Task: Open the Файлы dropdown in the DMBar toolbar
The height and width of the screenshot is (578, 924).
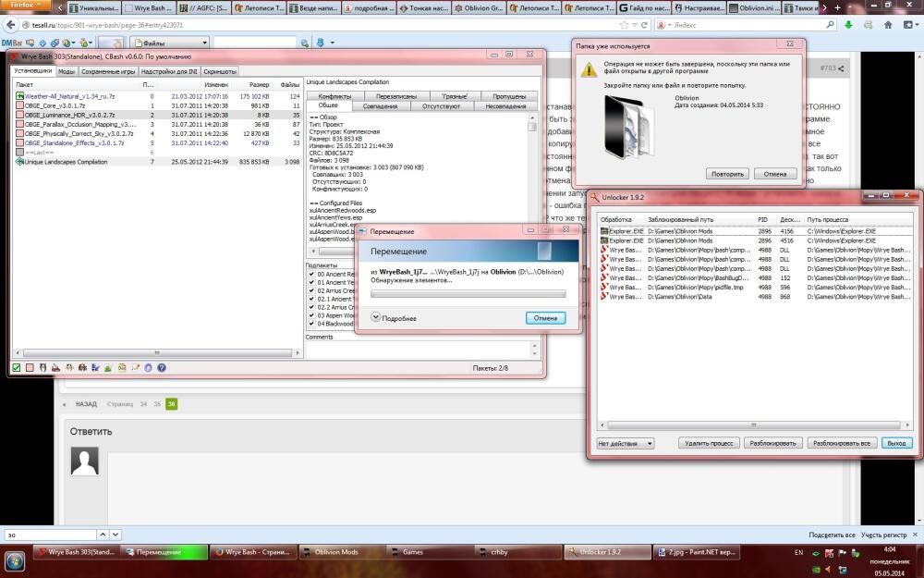Action: pos(170,43)
